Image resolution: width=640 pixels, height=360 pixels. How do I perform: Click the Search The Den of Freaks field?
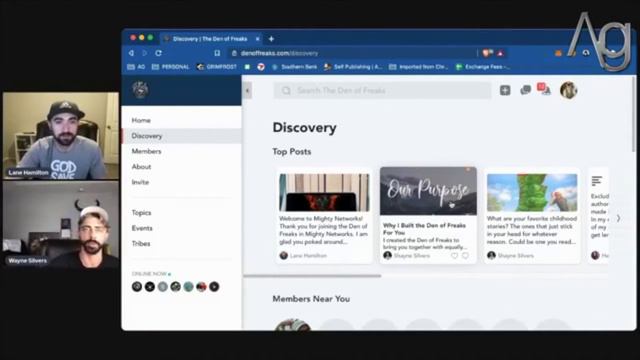click(382, 90)
